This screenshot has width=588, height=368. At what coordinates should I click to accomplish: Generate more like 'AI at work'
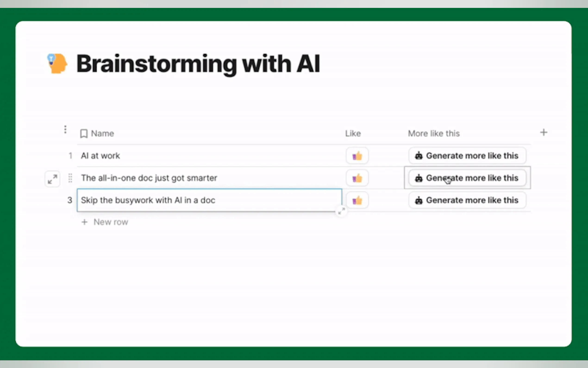[467, 156]
